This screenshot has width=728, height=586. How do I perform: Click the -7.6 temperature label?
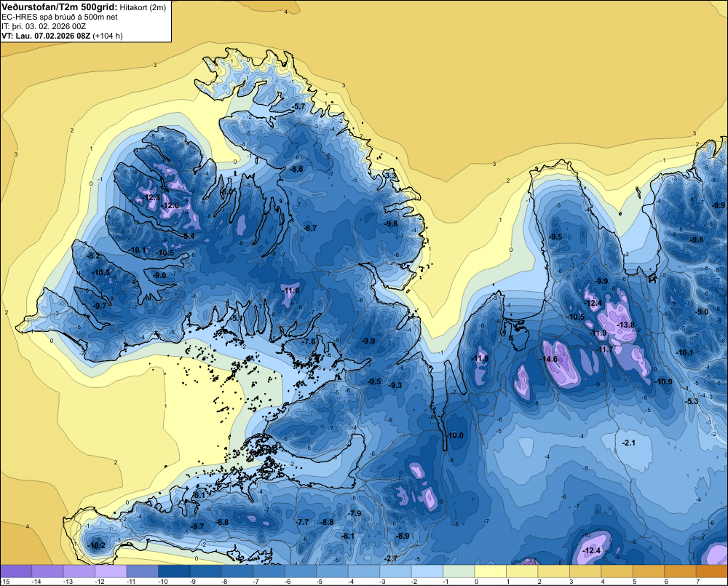tap(309, 341)
